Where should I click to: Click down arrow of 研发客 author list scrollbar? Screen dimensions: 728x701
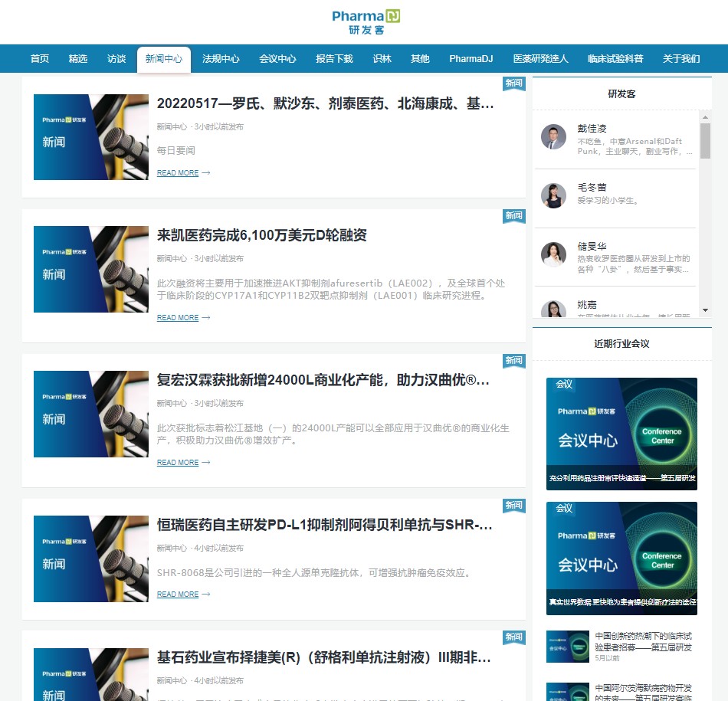pos(705,310)
